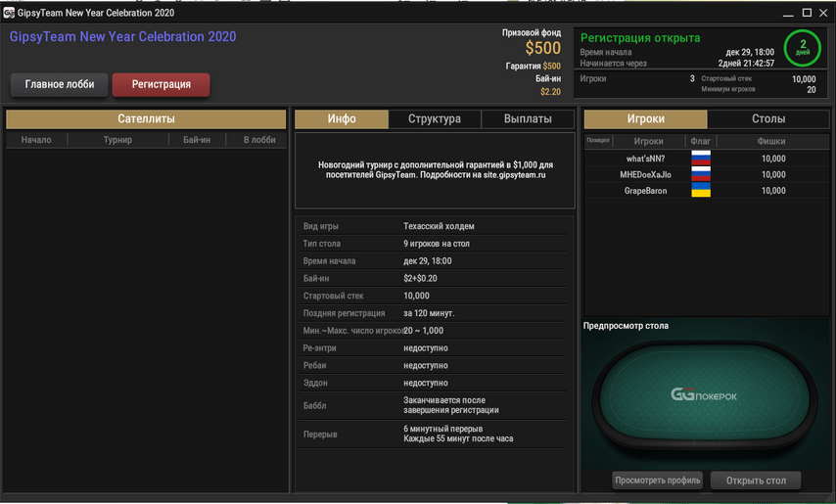Switch to the Столы tab
The image size is (836, 504).
tap(768, 118)
